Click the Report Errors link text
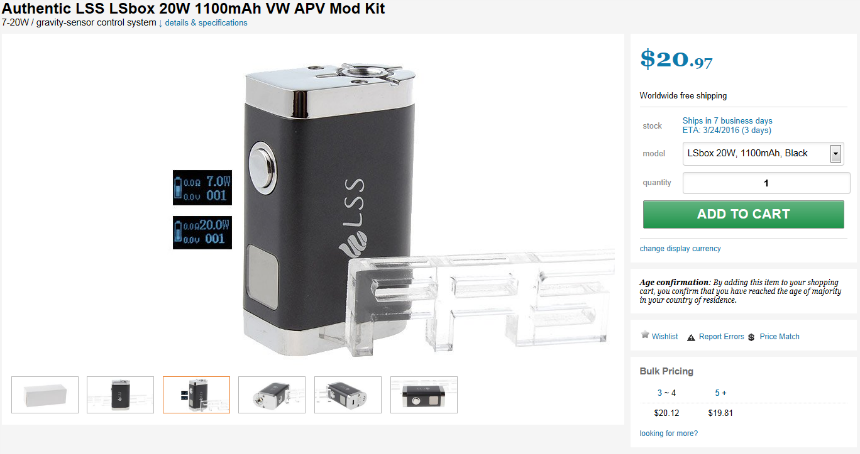The height and width of the screenshot is (454, 860). pos(721,337)
